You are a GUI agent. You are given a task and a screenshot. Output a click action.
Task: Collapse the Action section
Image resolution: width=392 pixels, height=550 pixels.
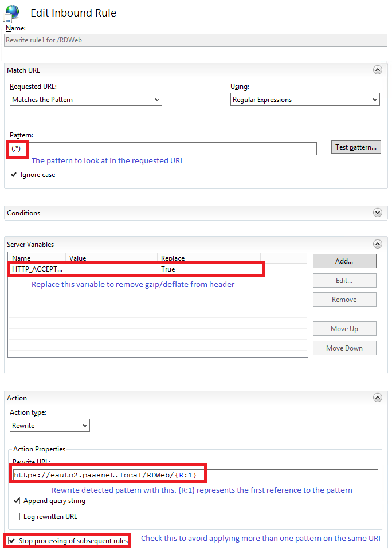(x=377, y=397)
